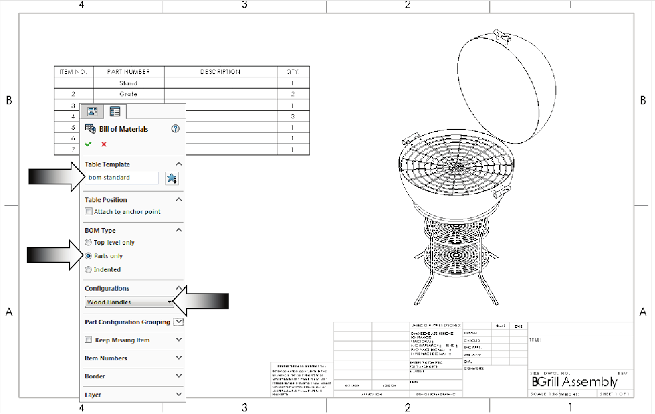Click the Layer section label

coord(93,394)
